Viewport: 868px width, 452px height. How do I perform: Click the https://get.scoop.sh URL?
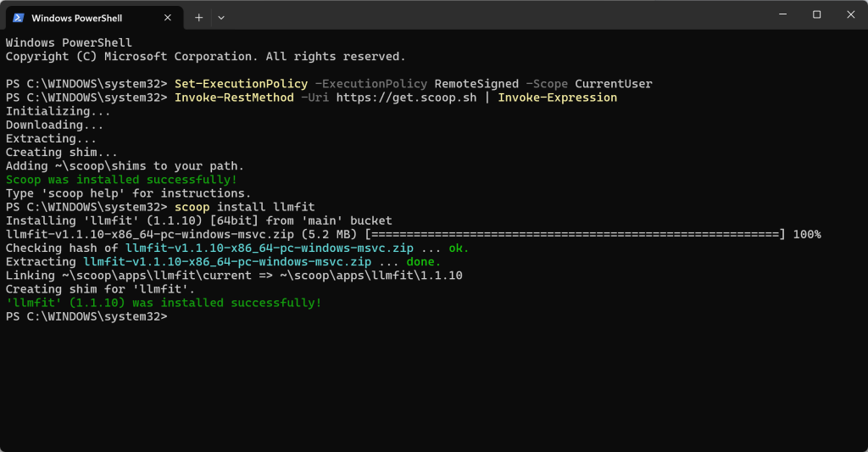click(406, 98)
